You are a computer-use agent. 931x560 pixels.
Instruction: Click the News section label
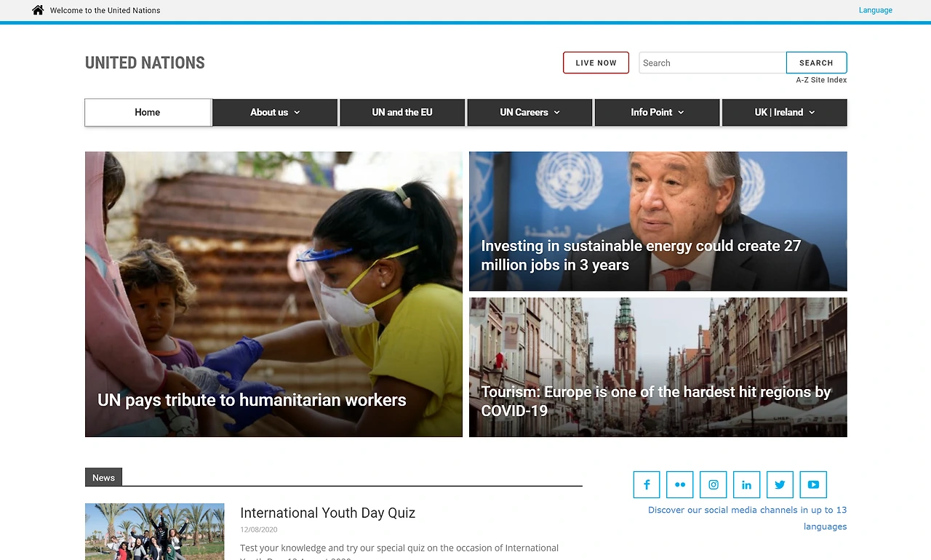[x=103, y=477]
